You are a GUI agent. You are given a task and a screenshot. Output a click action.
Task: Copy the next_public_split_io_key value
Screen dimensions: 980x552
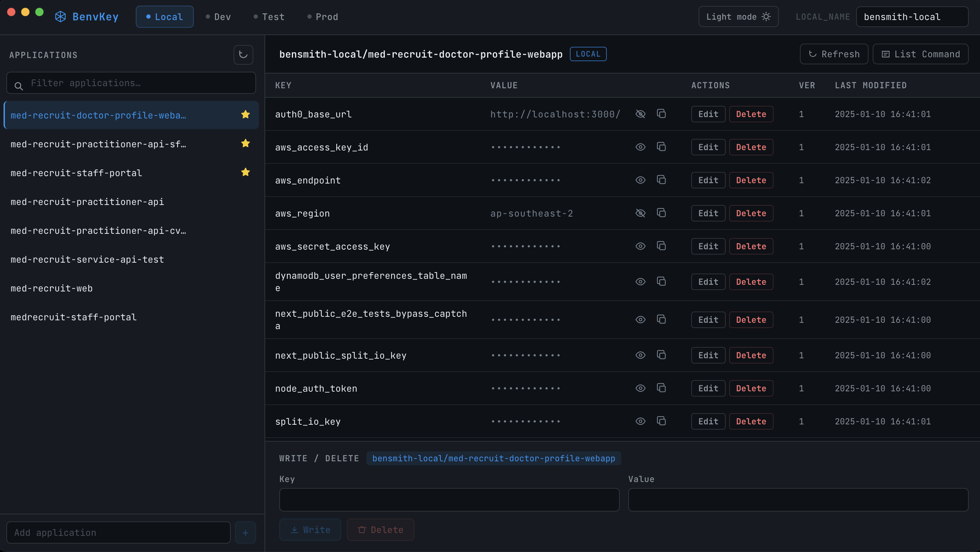661,355
